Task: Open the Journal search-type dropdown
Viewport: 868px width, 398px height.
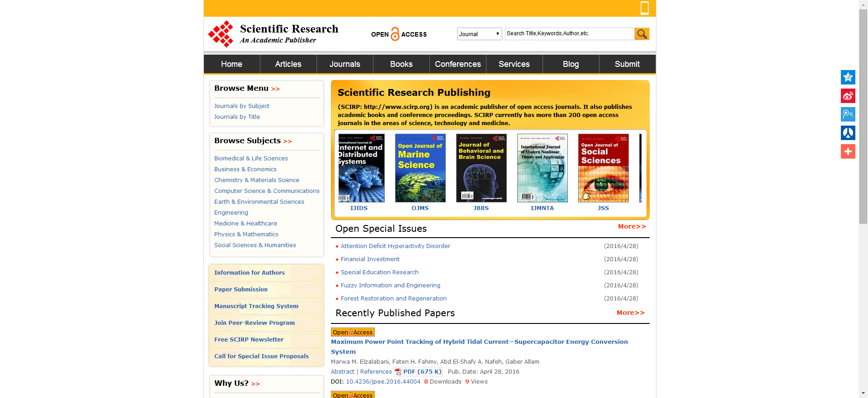Action: click(479, 34)
